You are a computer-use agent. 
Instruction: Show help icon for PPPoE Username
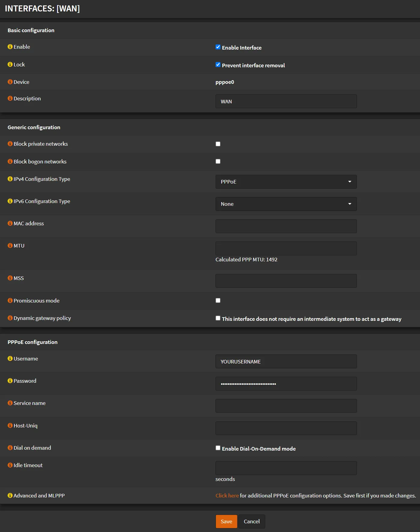tap(10, 359)
